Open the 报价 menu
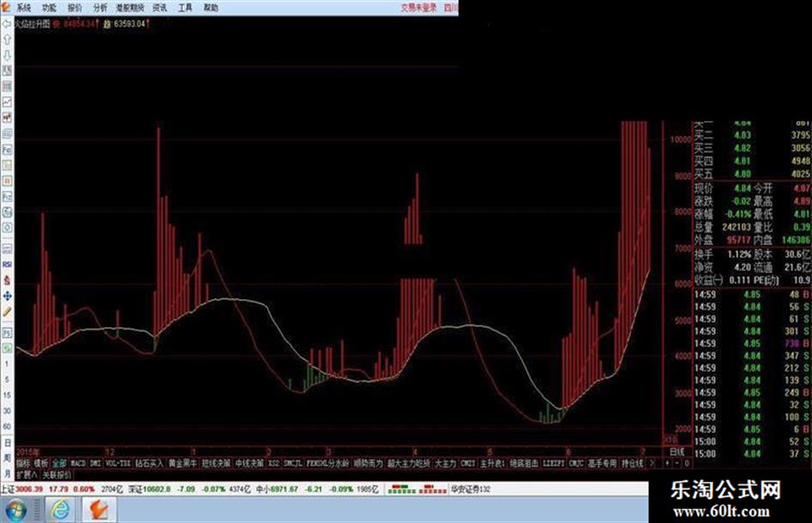 [x=75, y=7]
